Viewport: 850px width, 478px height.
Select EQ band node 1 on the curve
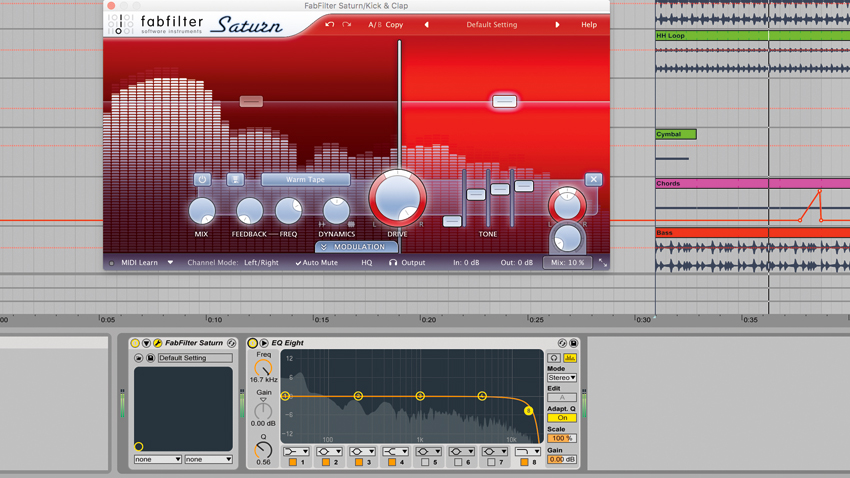[285, 396]
